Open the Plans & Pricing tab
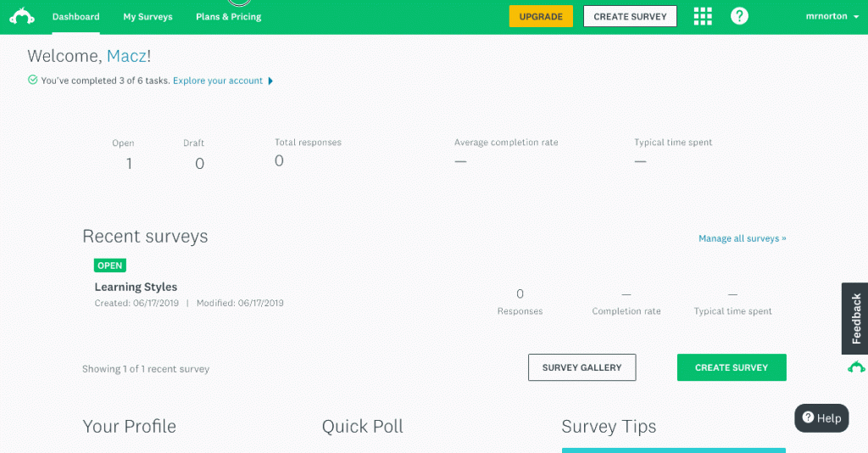This screenshot has height=453, width=868. (228, 17)
